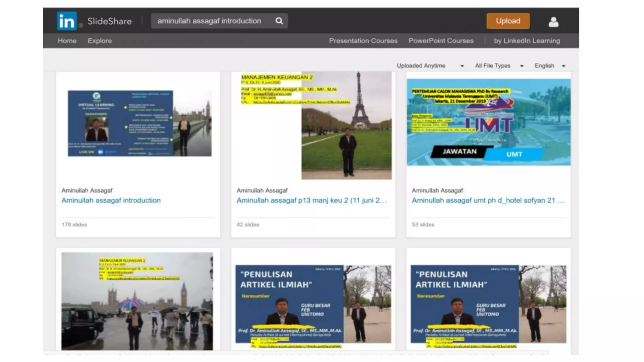The width and height of the screenshot is (644, 362).
Task: Click the LinkedIn logo icon
Action: point(67,21)
